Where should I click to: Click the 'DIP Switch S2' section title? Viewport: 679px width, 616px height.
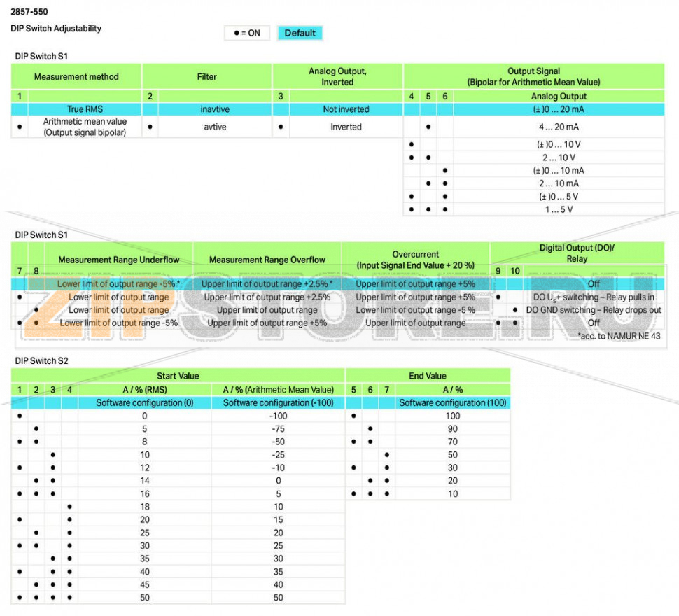[41, 360]
